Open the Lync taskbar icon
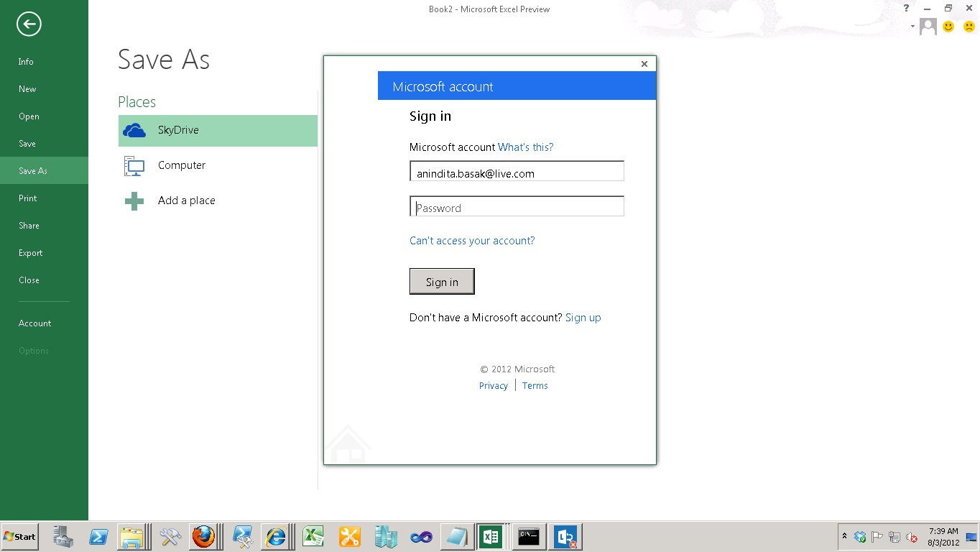 click(x=566, y=536)
